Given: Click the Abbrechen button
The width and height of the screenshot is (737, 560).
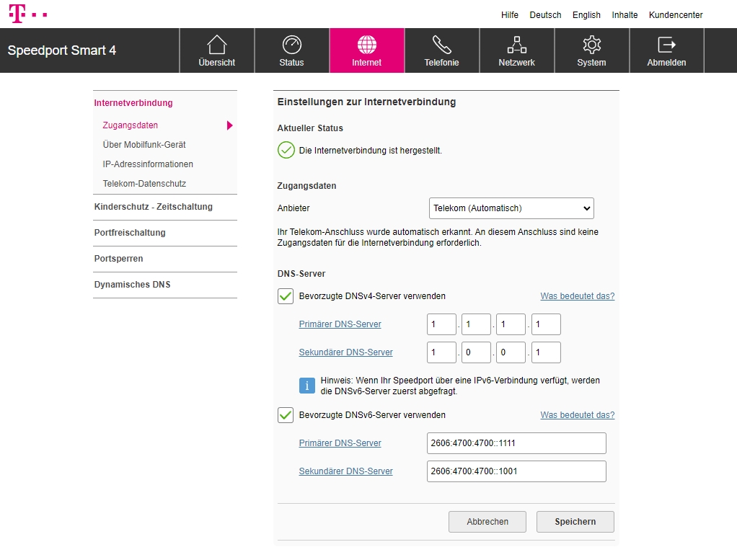Looking at the screenshot, I should pos(487,522).
